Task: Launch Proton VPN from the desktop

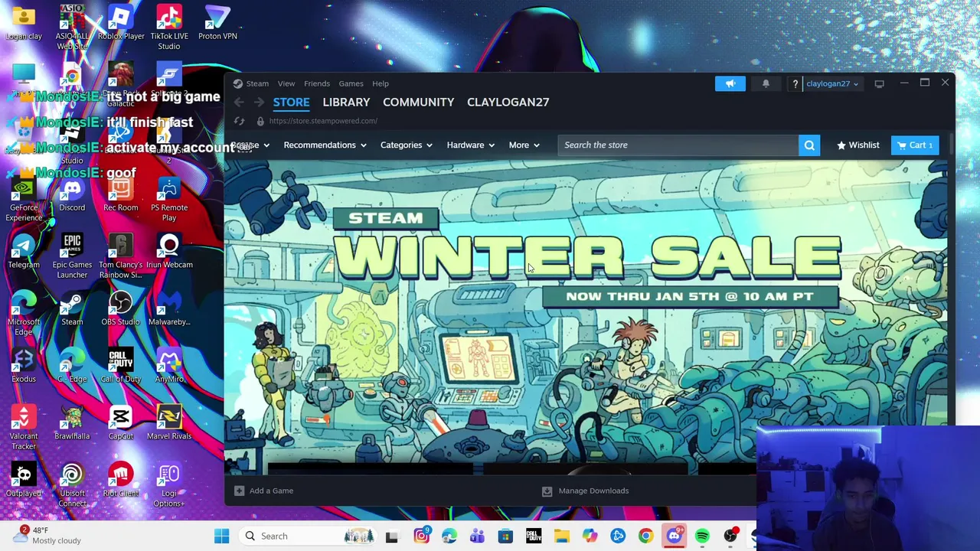Action: coord(217,23)
